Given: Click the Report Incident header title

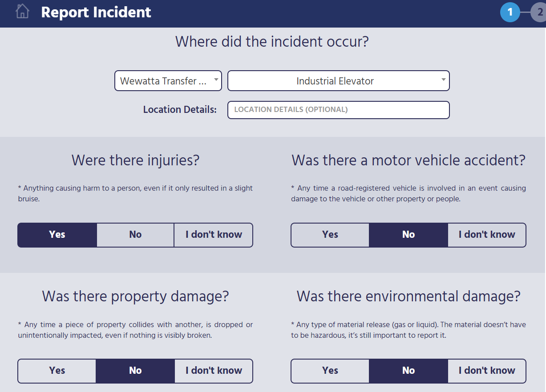Looking at the screenshot, I should pos(96,12).
